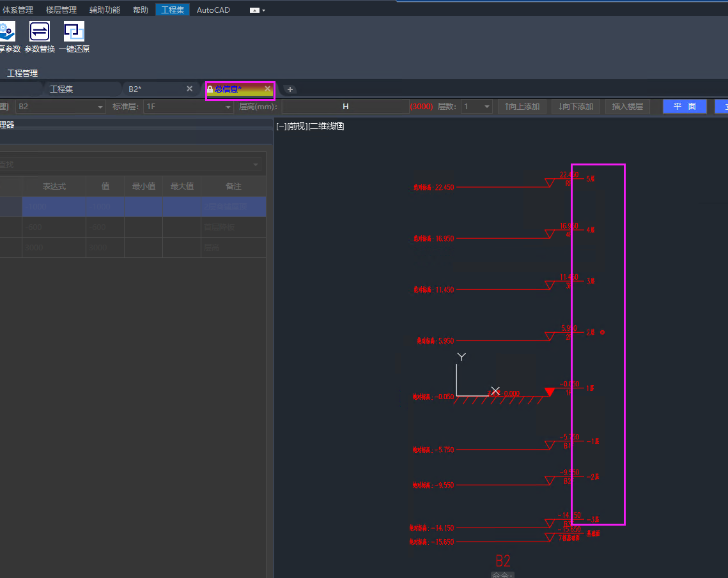Open the 层数 count dropdown

click(487, 107)
